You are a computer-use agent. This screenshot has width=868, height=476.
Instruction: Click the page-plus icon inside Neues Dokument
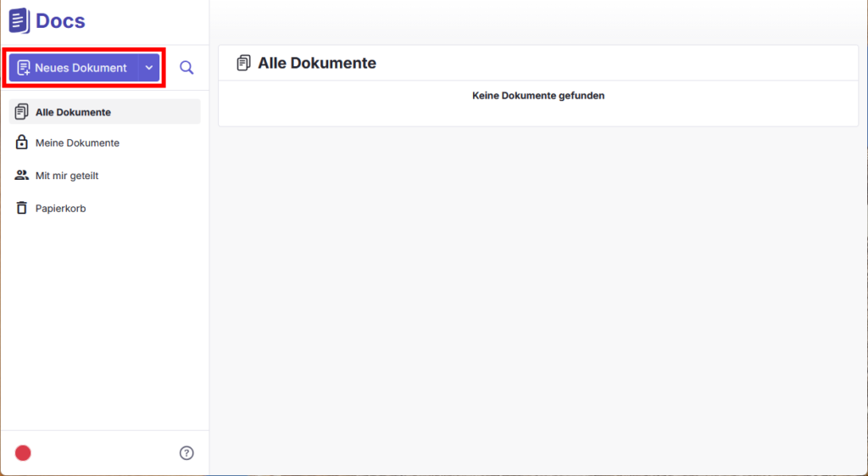pyautogui.click(x=23, y=68)
